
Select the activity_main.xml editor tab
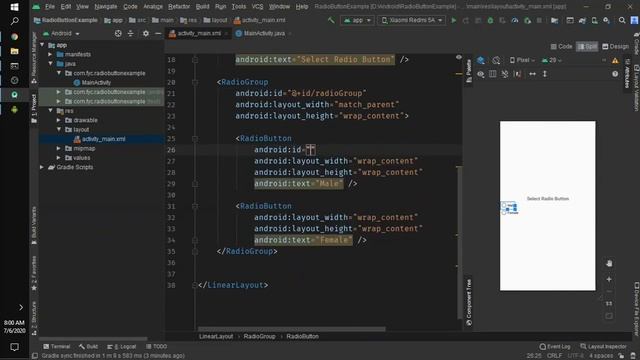coord(199,33)
